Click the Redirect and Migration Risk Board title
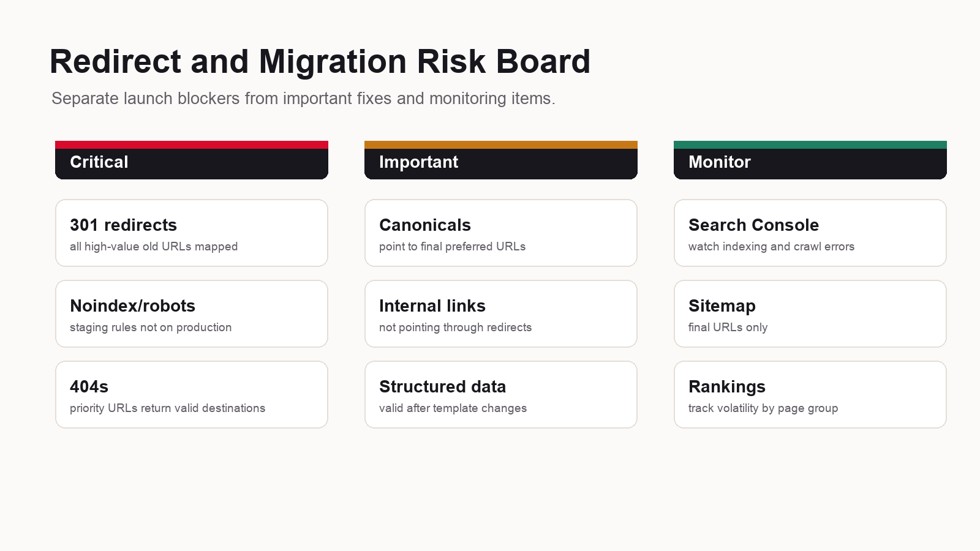The height and width of the screenshot is (551, 980). point(320,62)
